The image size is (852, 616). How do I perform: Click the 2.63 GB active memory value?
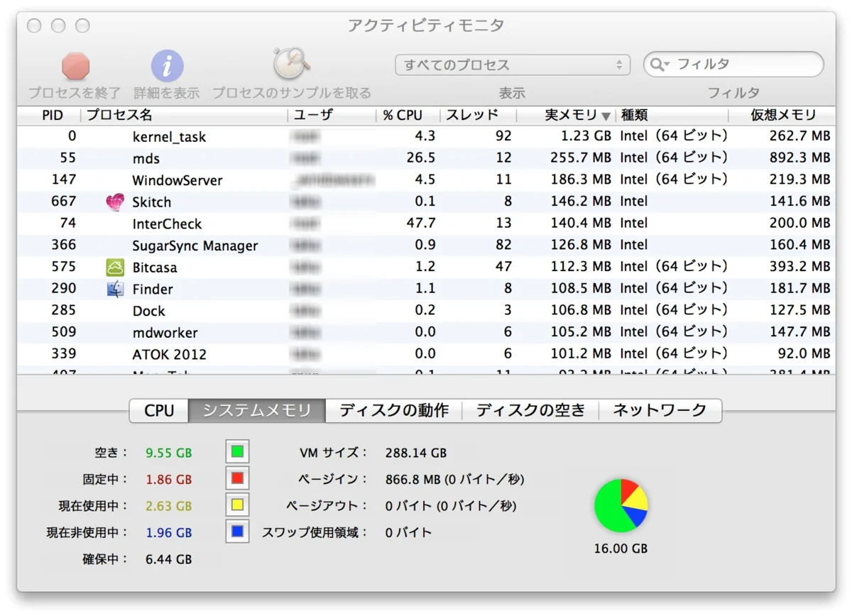point(168,506)
